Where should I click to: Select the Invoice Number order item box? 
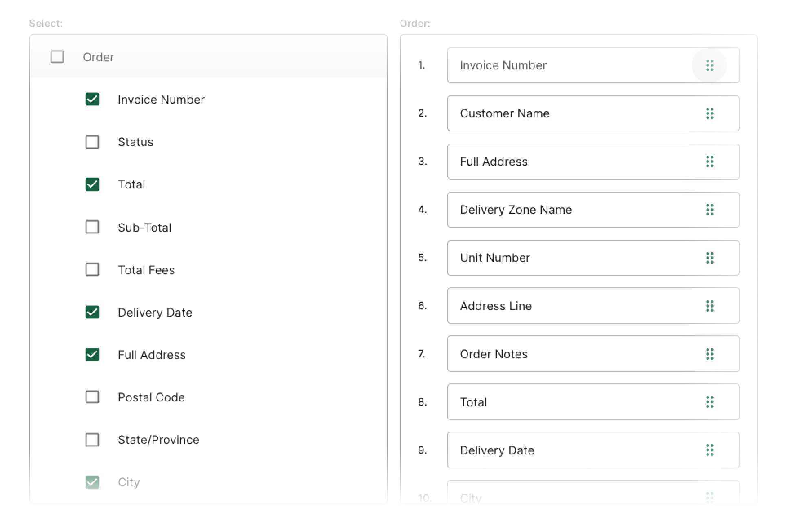click(x=593, y=65)
